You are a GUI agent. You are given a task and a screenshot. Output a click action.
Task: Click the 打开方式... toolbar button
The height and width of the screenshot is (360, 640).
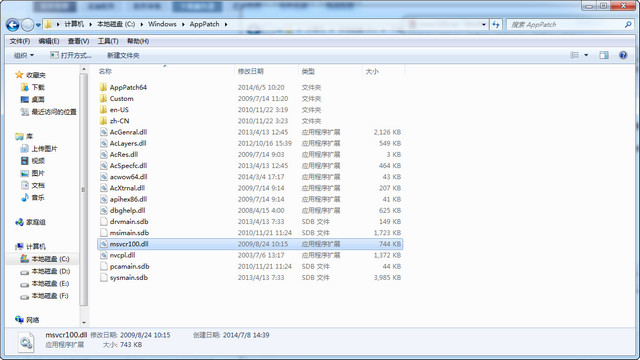pos(71,56)
